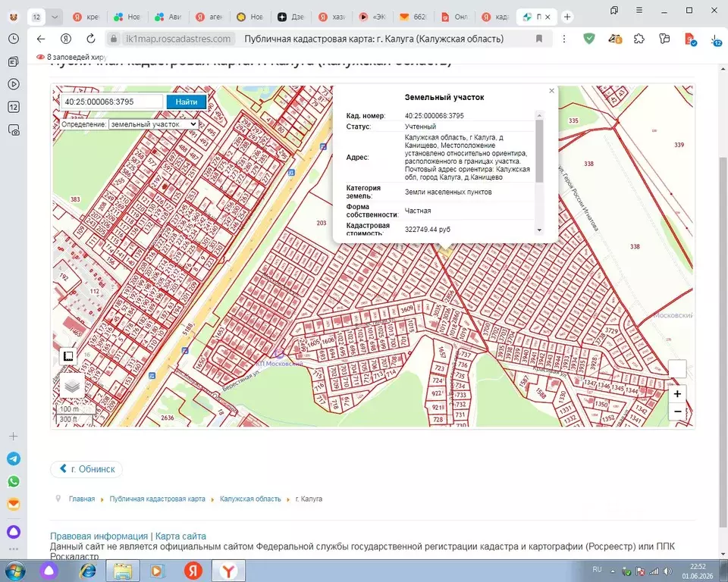728x582 pixels.
Task: Click the address bar domain ik1map.roscadastres.com
Action: (178, 39)
